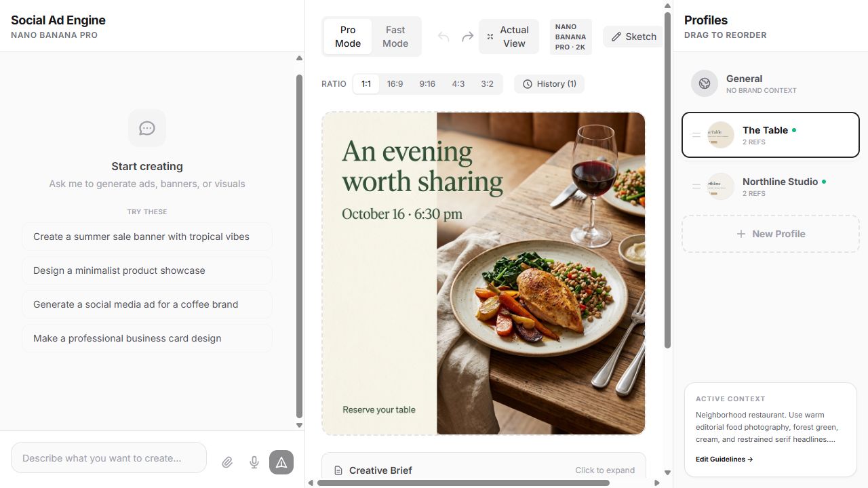Select the 3:2 aspect ratio
This screenshot has height=488, width=868.
(487, 84)
